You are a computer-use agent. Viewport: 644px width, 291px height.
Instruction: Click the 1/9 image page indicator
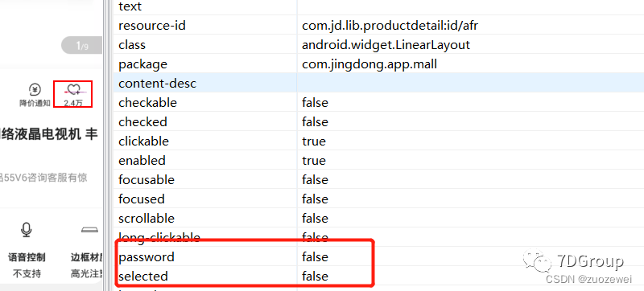82,46
